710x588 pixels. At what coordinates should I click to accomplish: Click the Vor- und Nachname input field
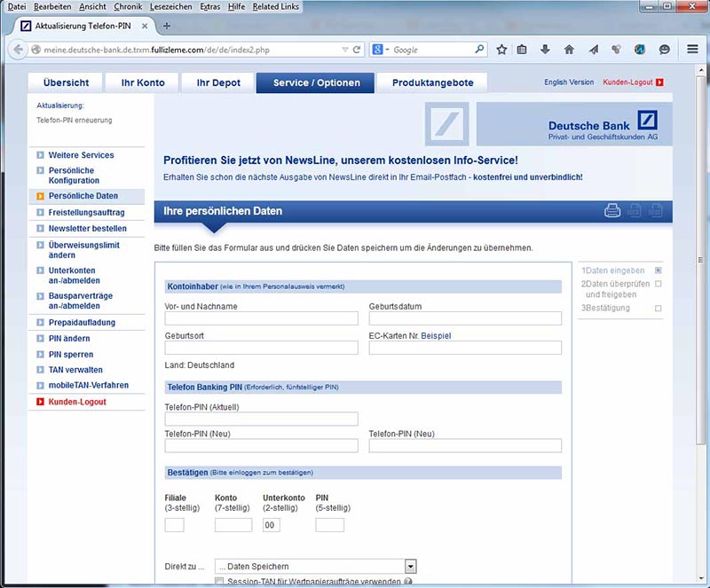(x=261, y=318)
